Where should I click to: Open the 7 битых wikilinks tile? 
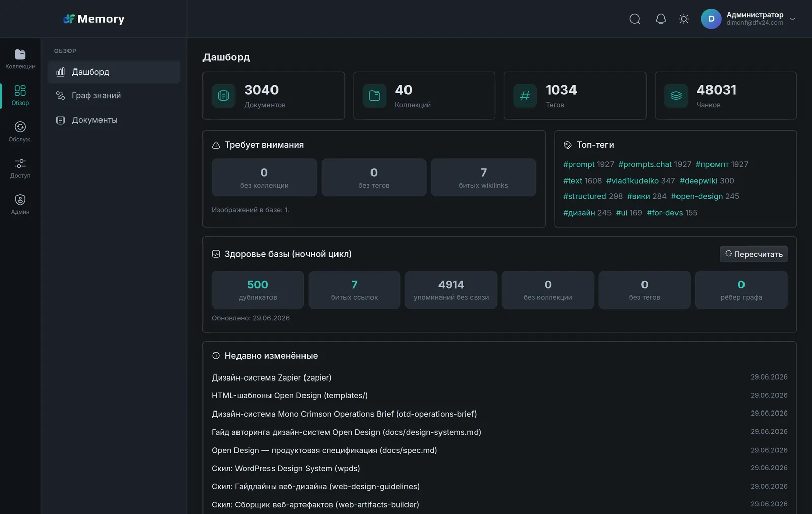pyautogui.click(x=483, y=178)
